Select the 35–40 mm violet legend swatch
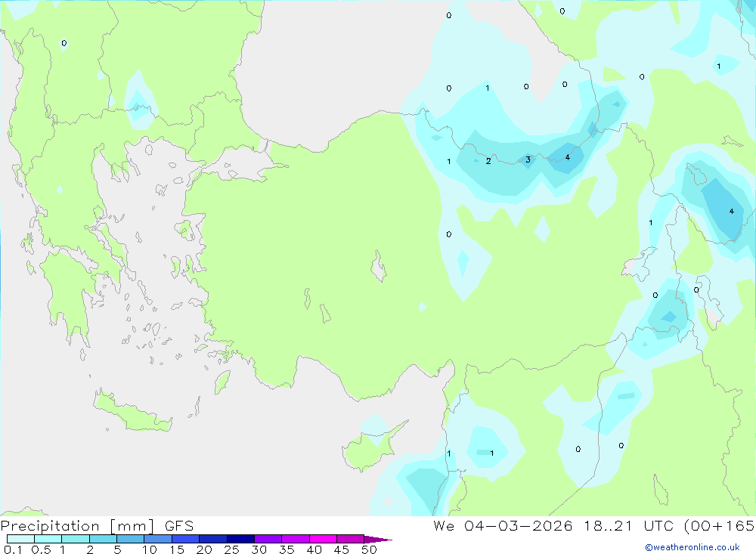This screenshot has width=756, height=554. 295,539
